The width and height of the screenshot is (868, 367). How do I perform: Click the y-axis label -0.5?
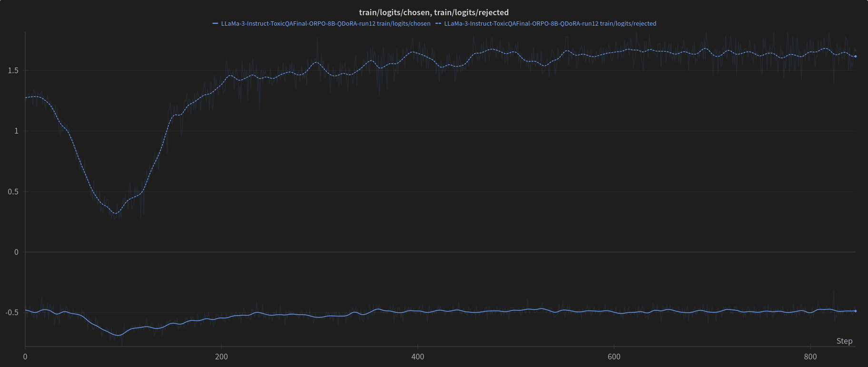12,312
